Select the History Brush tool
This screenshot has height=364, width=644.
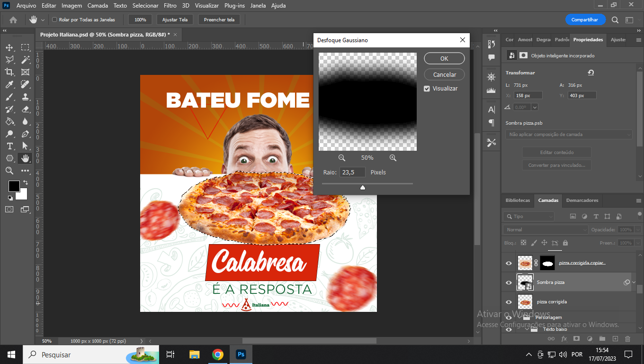click(x=9, y=109)
